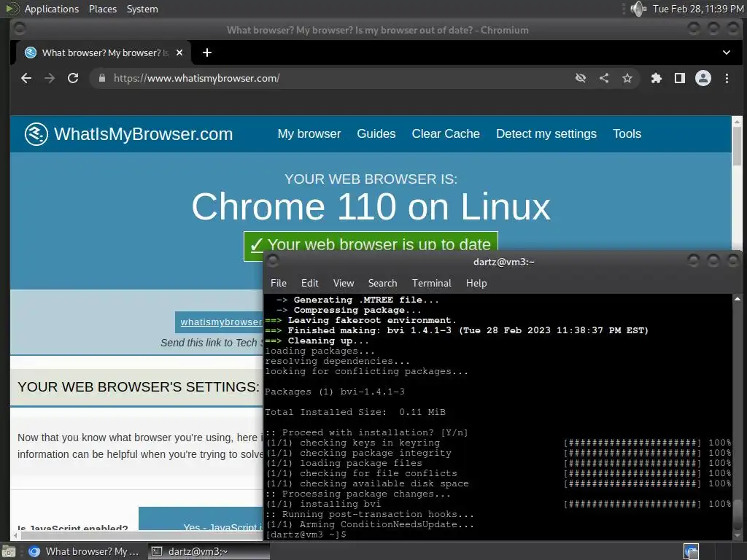Open the Extensions puzzle icon
747x560 pixels.
coord(657,78)
